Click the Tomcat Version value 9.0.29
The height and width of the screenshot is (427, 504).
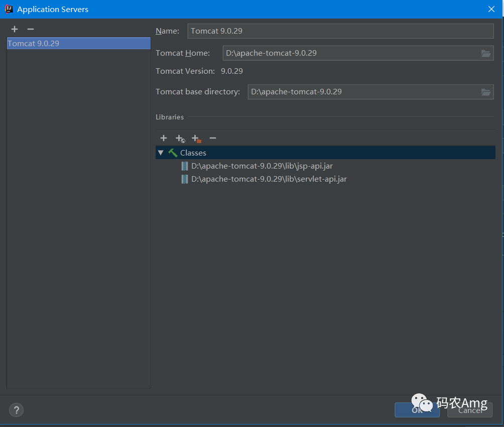(232, 71)
